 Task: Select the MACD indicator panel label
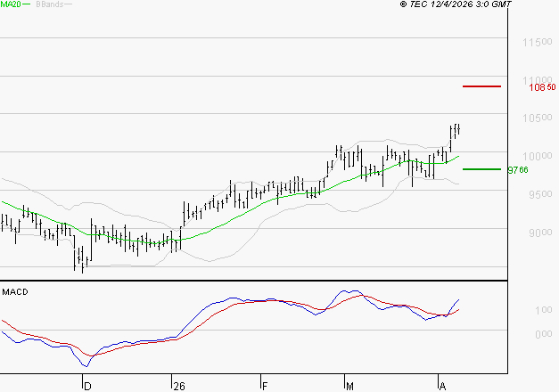tap(14, 291)
